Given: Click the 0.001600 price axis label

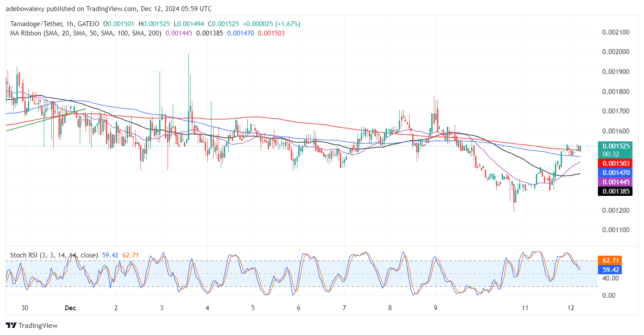Looking at the screenshot, I should [x=616, y=131].
